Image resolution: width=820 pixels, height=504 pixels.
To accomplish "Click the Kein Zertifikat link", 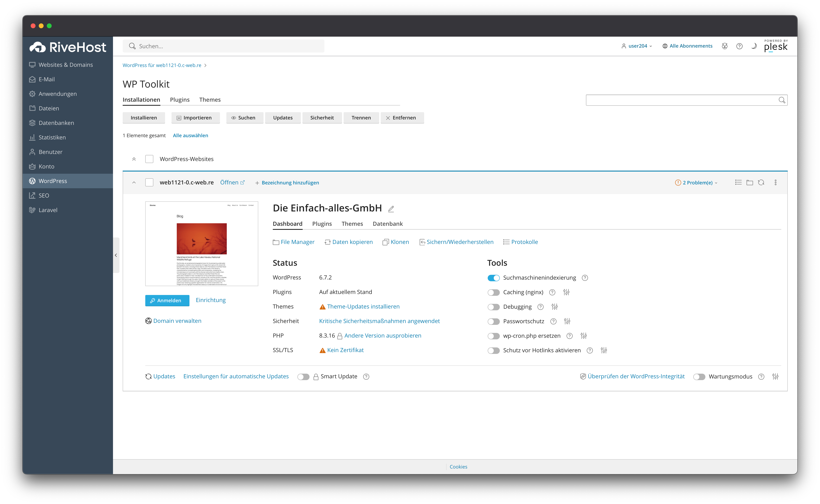I will [345, 350].
